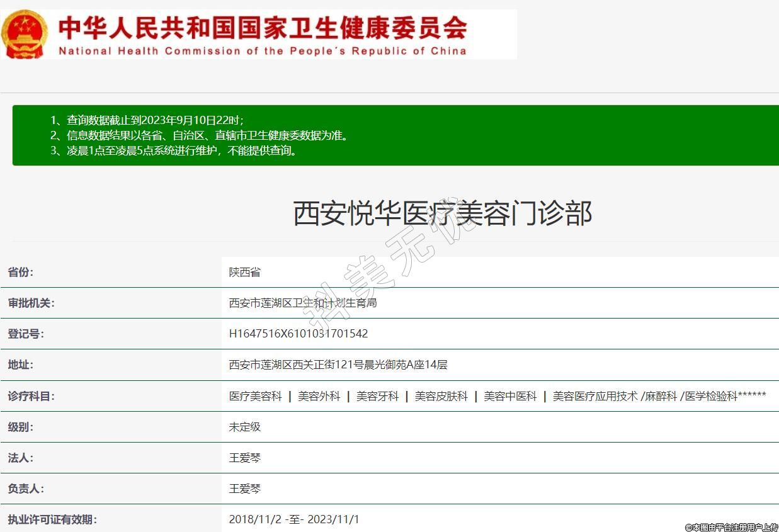Click the national emblem logo
This screenshot has height=532, width=779.
[24, 34]
